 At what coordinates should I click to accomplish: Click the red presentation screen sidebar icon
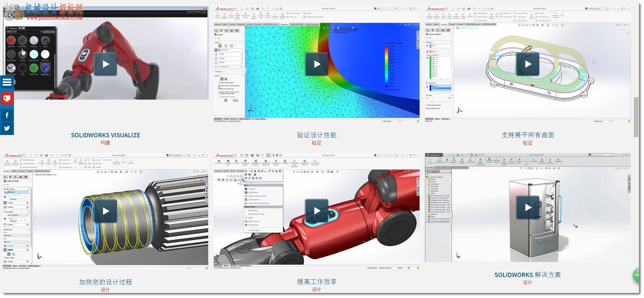pyautogui.click(x=7, y=99)
